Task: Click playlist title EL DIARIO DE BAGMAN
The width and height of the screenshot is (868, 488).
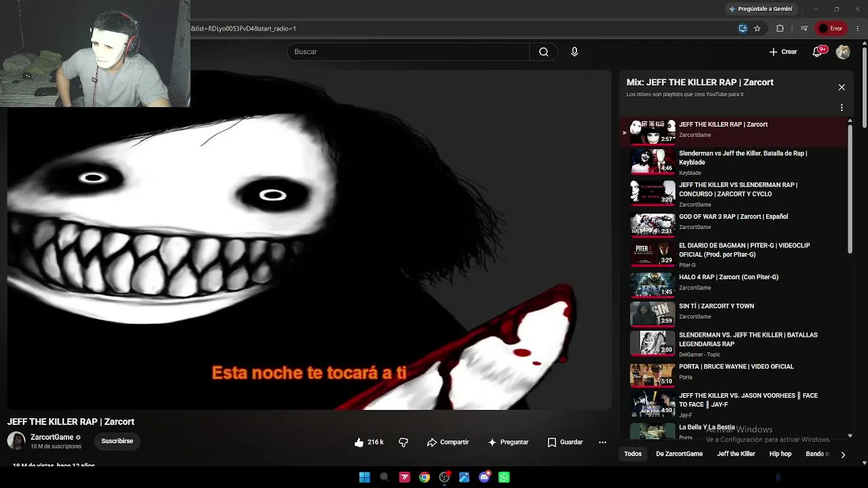Action: tap(744, 249)
